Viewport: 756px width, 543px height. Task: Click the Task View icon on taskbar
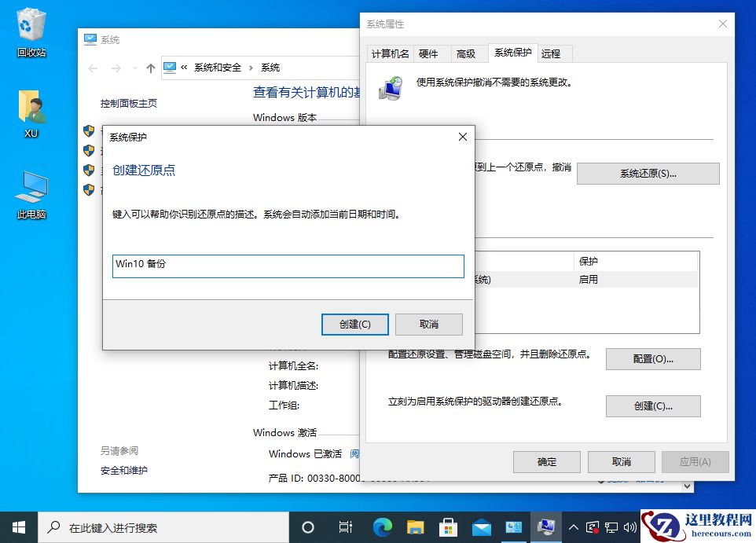click(x=345, y=527)
